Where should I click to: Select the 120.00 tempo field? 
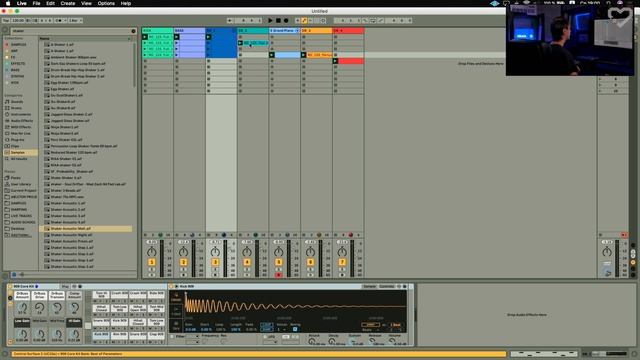coord(18,20)
